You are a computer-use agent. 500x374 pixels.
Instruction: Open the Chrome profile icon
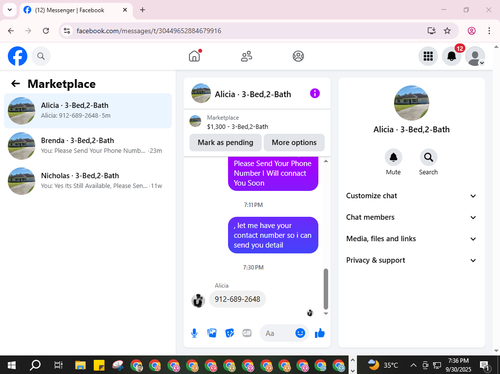pos(471,31)
